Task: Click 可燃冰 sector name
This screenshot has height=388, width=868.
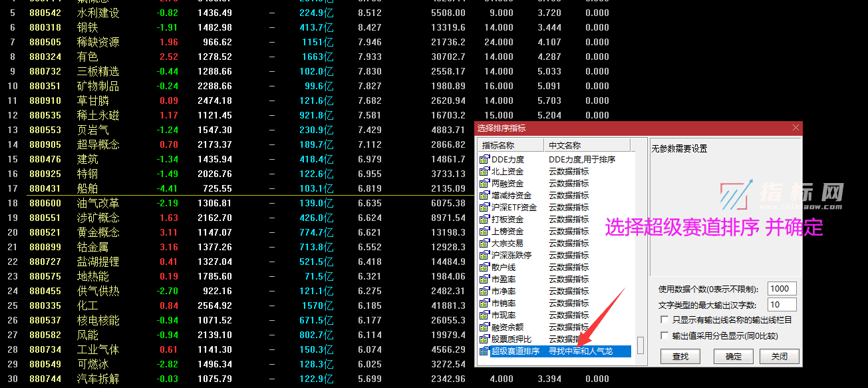Action: click(93, 364)
